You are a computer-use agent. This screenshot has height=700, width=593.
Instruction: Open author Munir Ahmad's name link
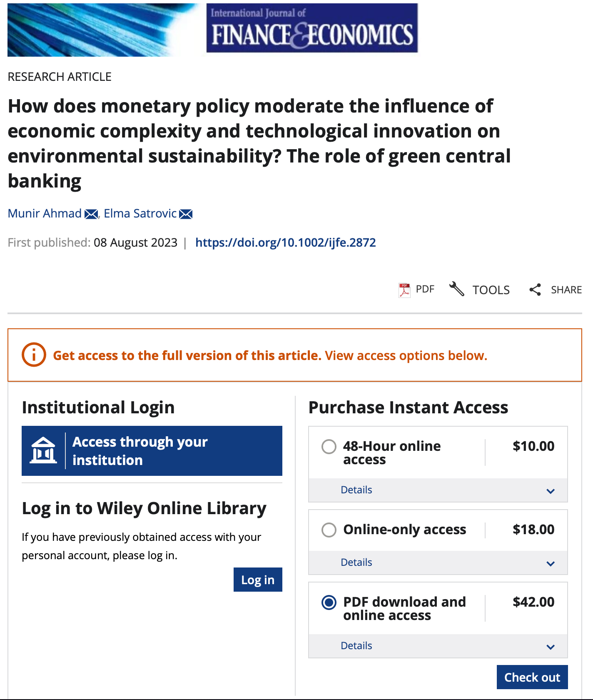(45, 213)
